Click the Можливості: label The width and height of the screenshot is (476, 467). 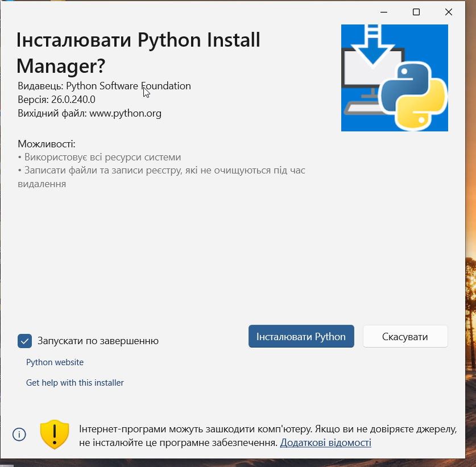pos(47,143)
